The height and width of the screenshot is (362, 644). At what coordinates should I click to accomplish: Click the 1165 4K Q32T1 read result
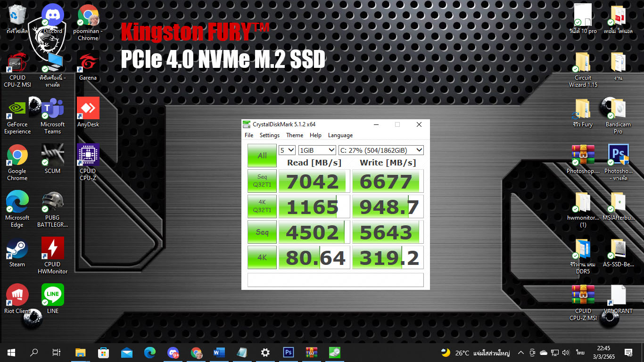pyautogui.click(x=314, y=206)
